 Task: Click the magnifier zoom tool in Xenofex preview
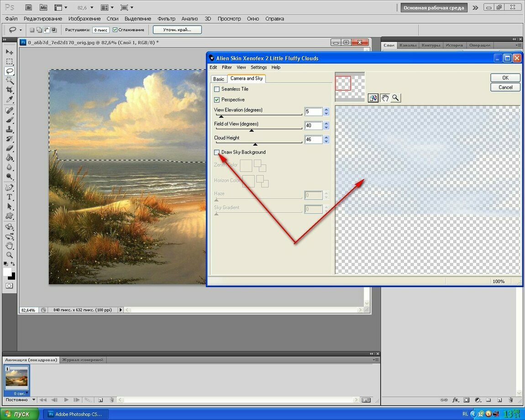click(x=396, y=98)
